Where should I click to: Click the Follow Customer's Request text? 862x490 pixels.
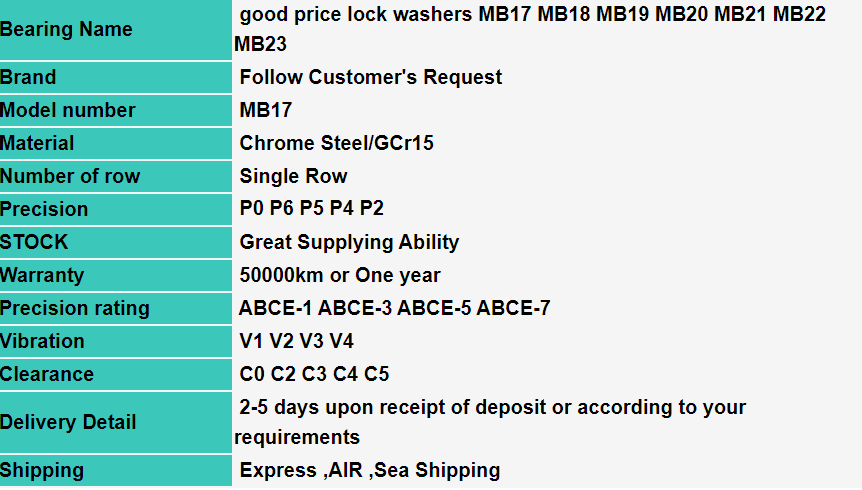pos(371,77)
